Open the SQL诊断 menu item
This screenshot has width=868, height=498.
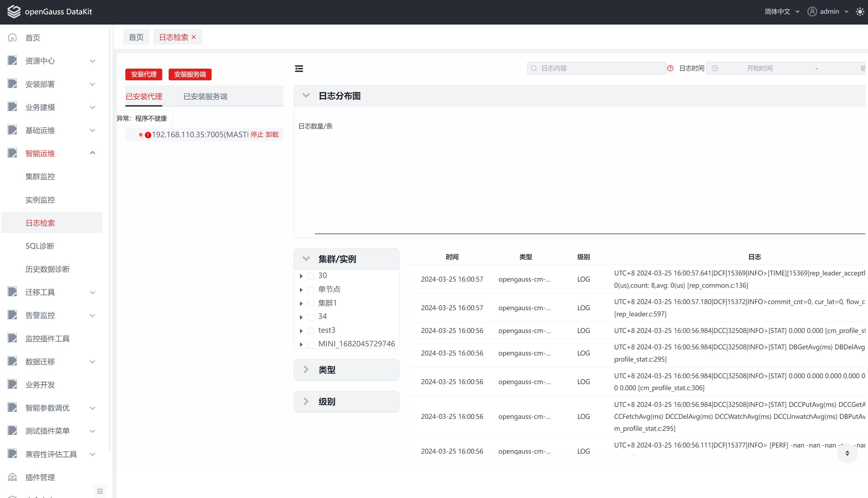[x=40, y=246]
